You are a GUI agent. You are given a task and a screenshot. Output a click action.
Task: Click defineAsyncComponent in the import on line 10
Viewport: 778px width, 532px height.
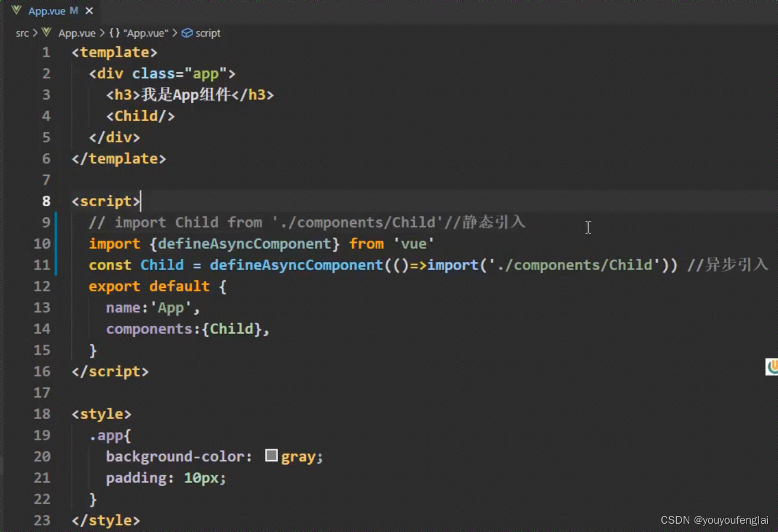(244, 244)
